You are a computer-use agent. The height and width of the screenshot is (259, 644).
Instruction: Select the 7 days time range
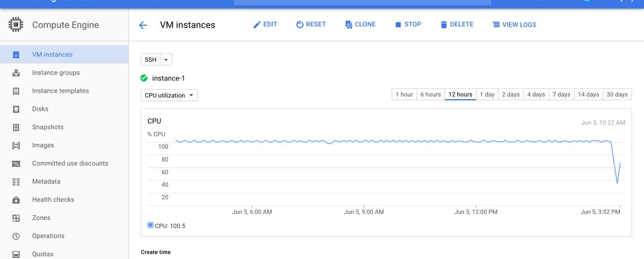click(561, 95)
